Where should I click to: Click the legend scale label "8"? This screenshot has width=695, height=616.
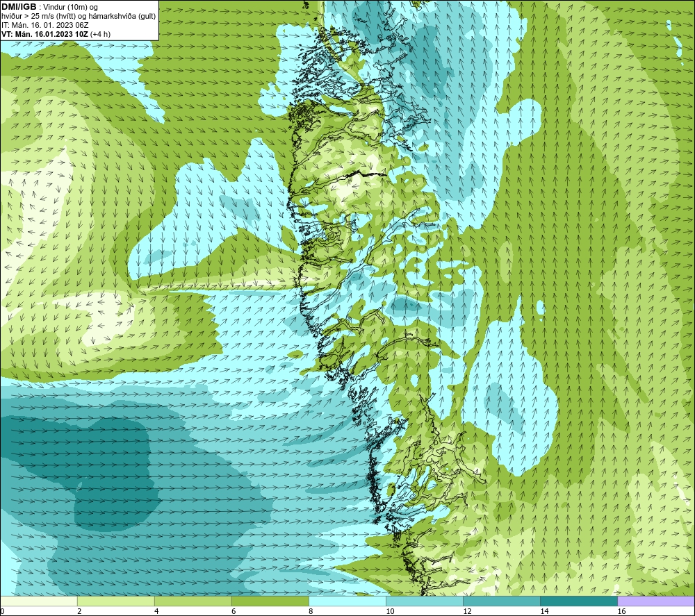[311, 611]
